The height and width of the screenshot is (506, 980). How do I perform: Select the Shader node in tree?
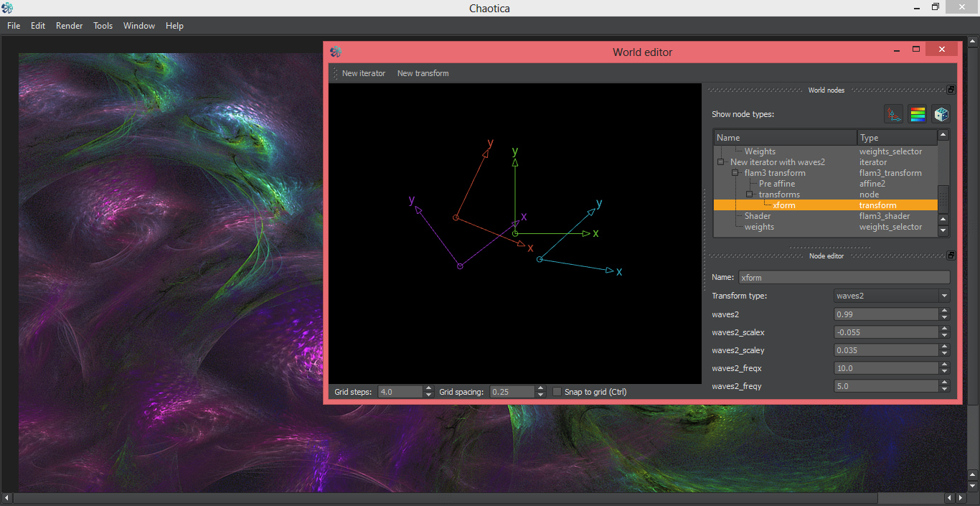(758, 216)
